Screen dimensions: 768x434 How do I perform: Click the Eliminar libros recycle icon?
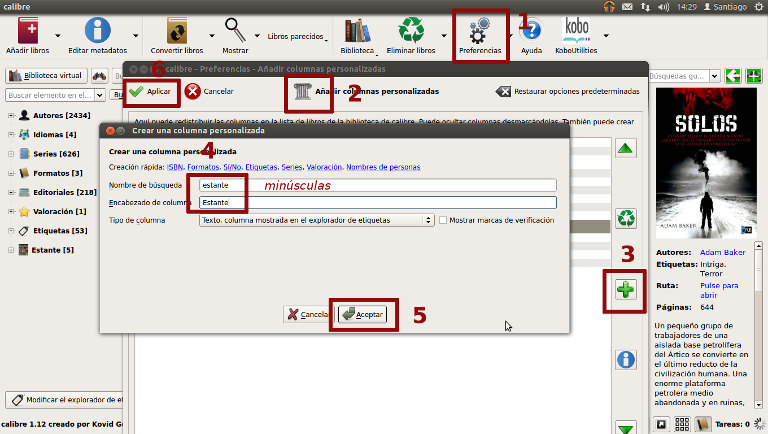410,32
